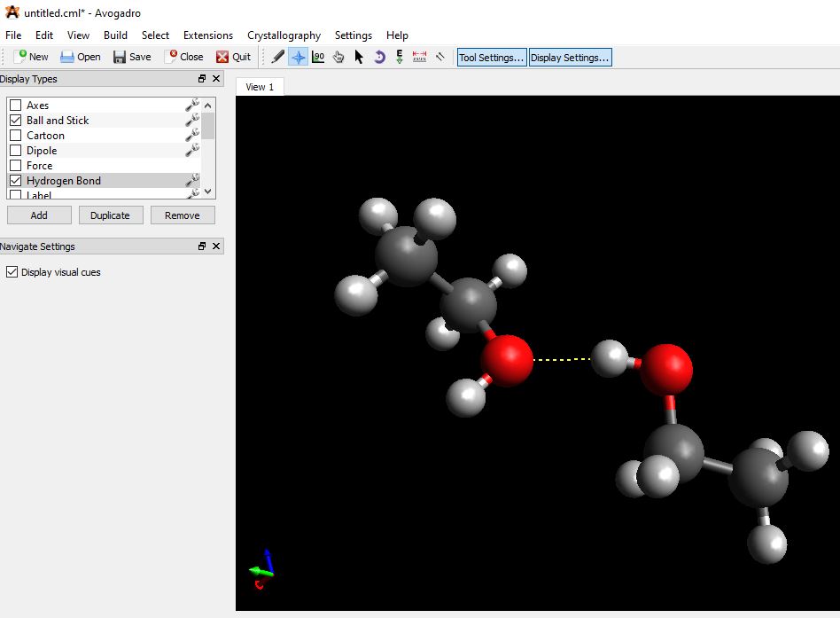Pick the Selection arrow tool
840x618 pixels.
coord(359,57)
